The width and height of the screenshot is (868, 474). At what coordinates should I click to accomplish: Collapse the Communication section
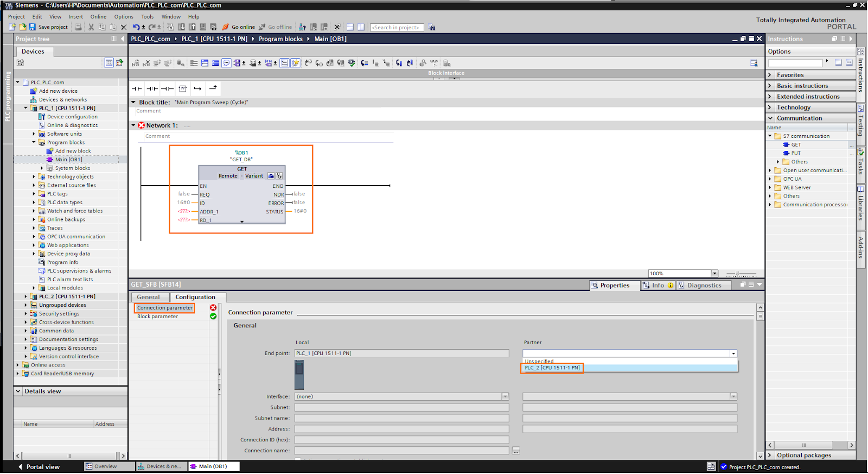pyautogui.click(x=770, y=118)
